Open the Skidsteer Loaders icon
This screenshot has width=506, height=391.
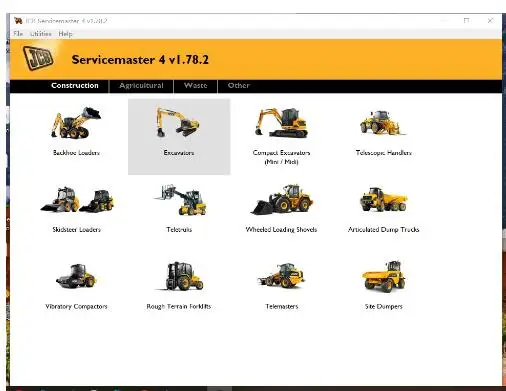[77, 199]
